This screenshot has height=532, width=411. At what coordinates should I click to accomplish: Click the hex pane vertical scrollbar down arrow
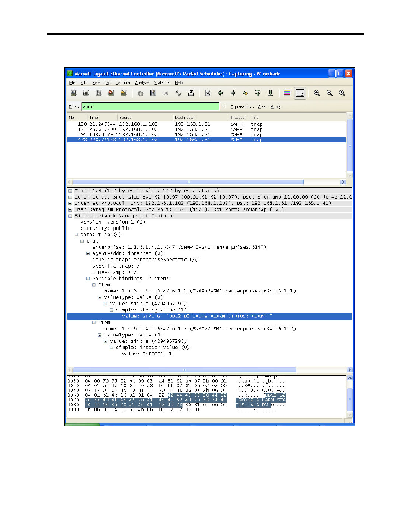[x=350, y=415]
